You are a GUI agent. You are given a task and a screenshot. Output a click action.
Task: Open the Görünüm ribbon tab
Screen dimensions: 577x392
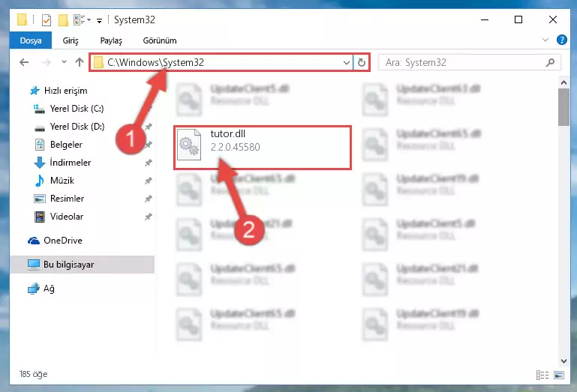click(160, 40)
